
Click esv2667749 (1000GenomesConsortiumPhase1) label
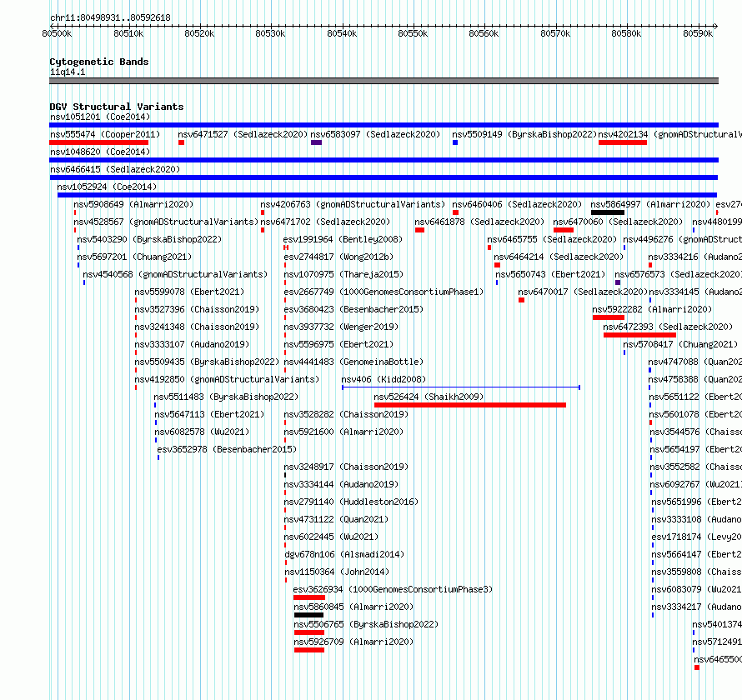pyautogui.click(x=384, y=292)
